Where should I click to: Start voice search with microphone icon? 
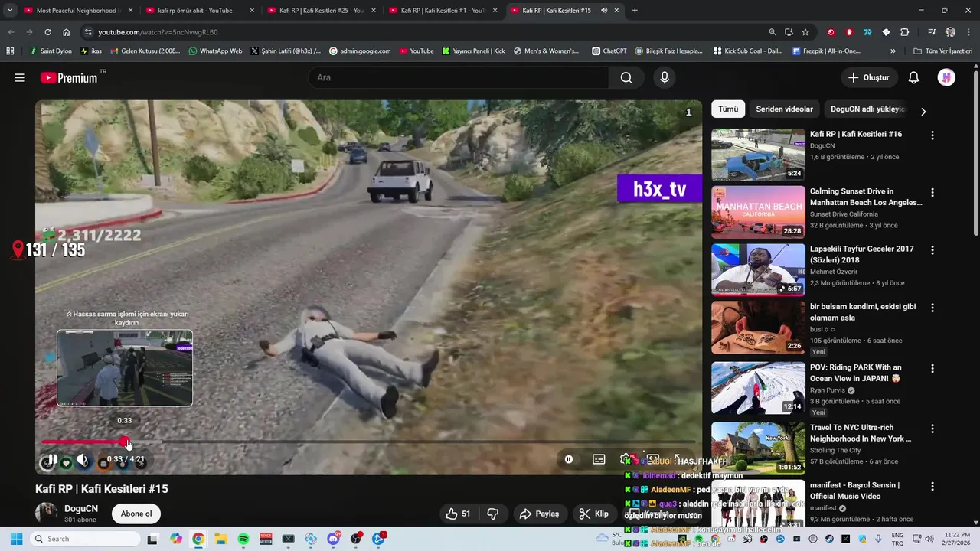coord(665,77)
